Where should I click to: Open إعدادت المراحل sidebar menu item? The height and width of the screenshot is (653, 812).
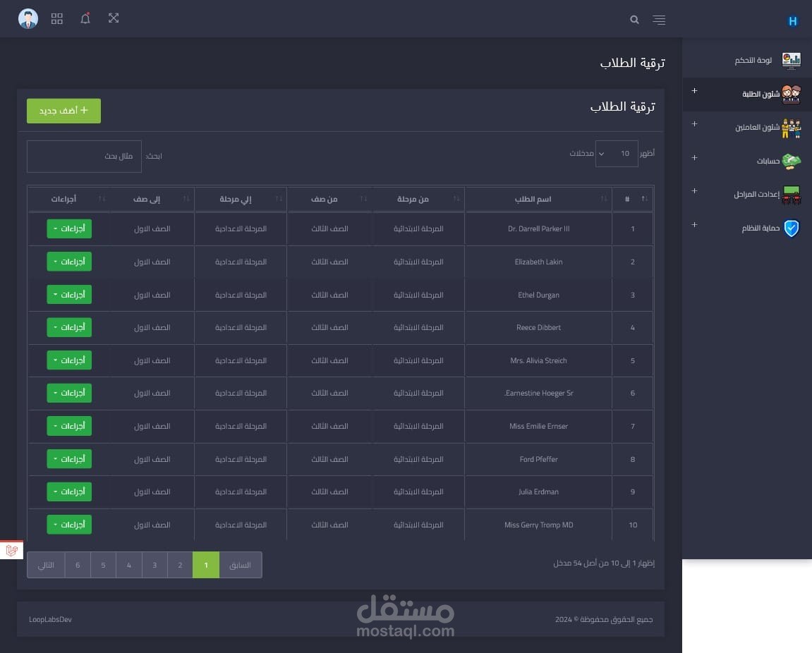click(x=747, y=195)
